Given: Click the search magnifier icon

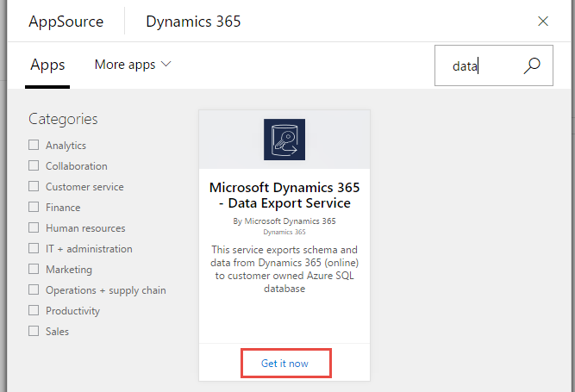Looking at the screenshot, I should coord(531,66).
